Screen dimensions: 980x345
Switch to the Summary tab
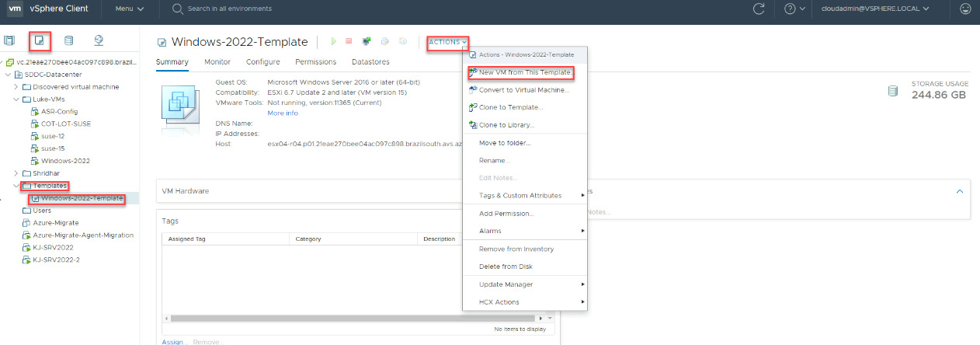coord(172,61)
